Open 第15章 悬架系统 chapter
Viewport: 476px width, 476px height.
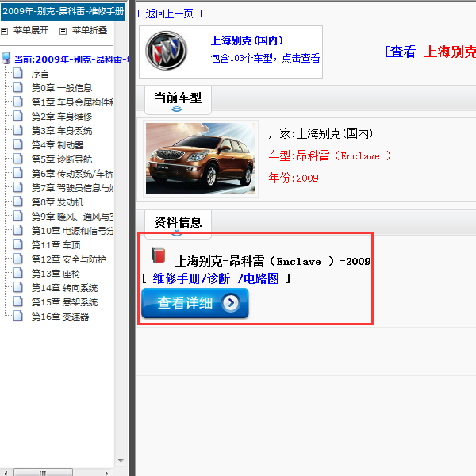coord(65,302)
